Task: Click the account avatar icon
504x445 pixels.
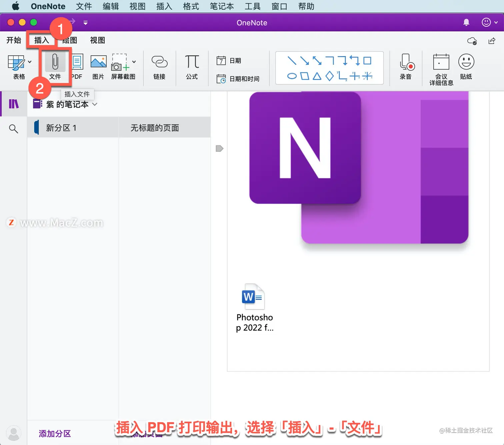Action: coord(14,433)
